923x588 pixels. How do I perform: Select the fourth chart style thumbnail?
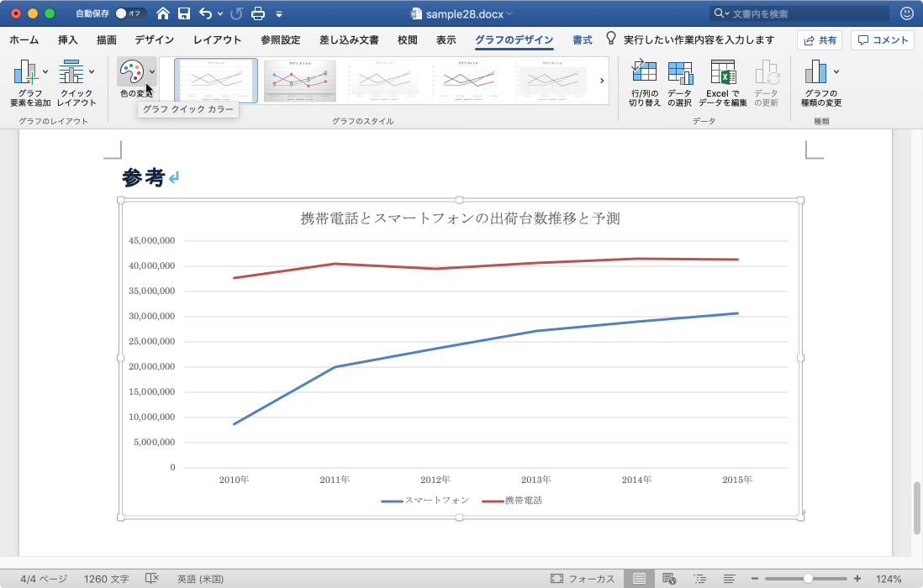[468, 81]
